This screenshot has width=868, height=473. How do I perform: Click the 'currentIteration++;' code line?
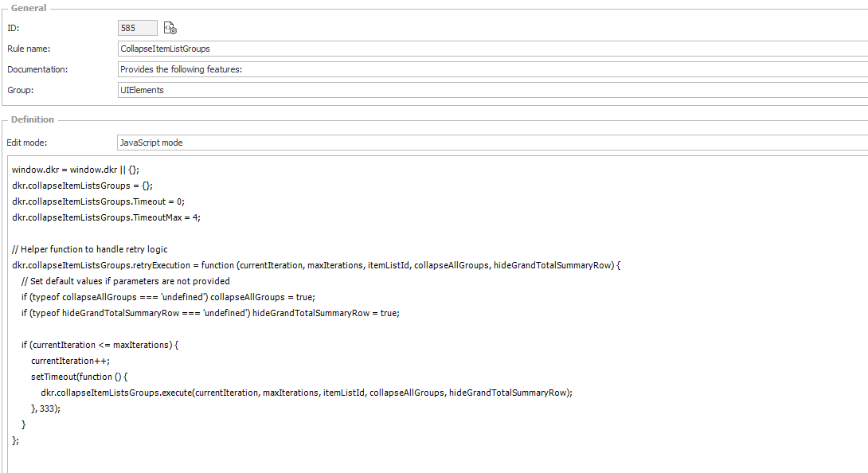pyautogui.click(x=71, y=361)
